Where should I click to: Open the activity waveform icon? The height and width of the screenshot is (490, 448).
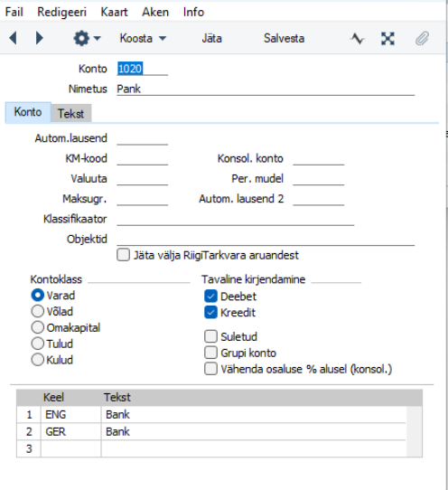(358, 39)
